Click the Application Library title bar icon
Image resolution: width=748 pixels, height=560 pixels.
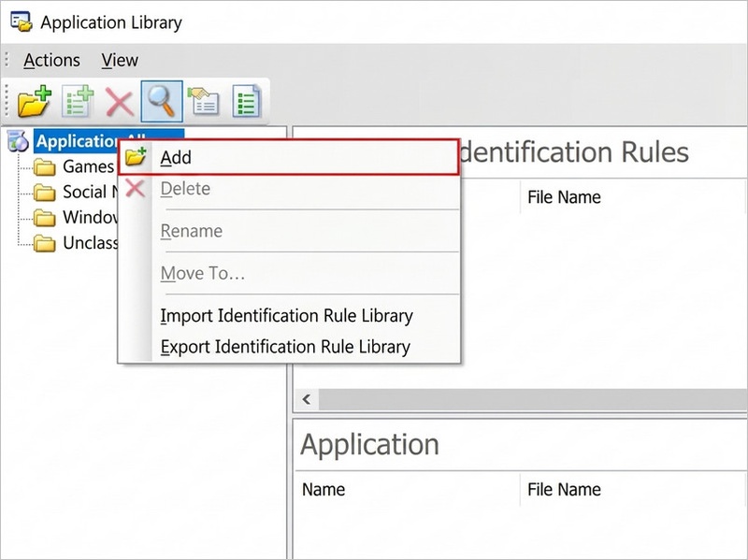click(x=22, y=22)
